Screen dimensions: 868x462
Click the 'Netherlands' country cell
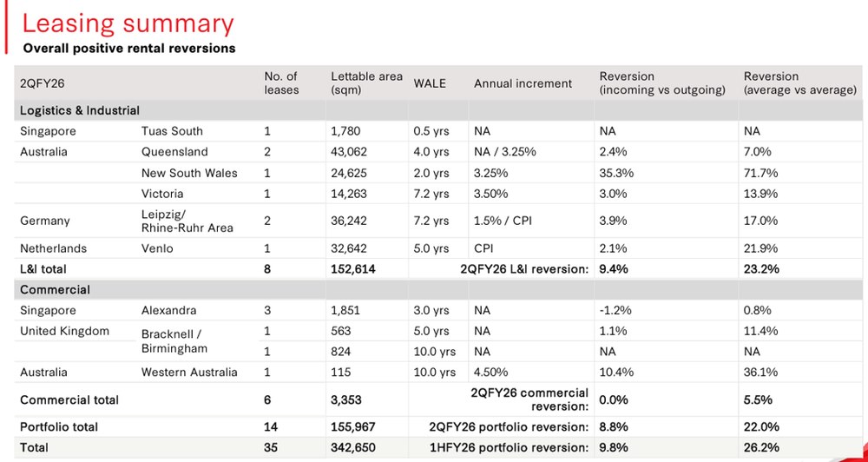pos(53,248)
